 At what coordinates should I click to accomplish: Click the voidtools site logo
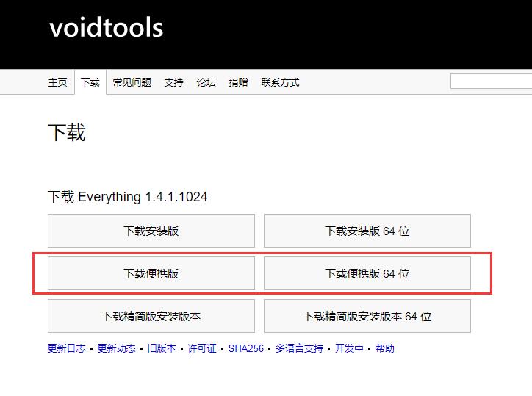pyautogui.click(x=107, y=27)
